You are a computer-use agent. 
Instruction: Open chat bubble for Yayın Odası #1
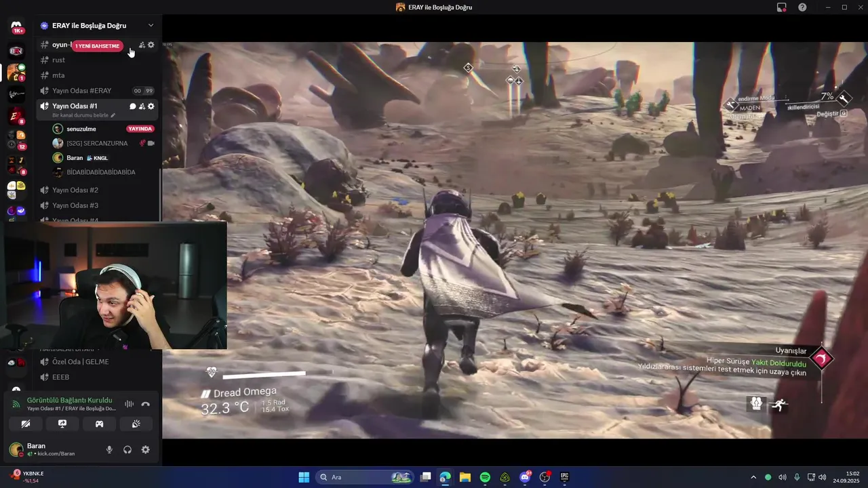click(133, 106)
